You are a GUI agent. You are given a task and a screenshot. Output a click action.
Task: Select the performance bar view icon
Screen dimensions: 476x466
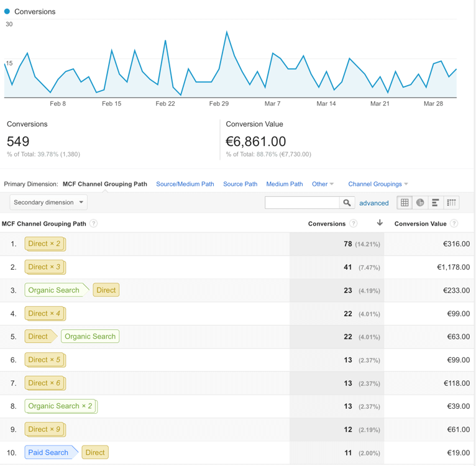coord(436,203)
